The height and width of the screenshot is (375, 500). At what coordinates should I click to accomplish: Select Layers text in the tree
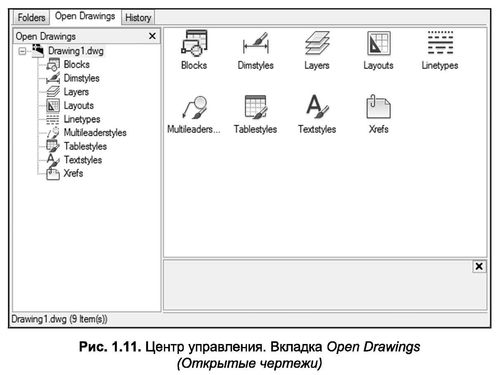[76, 92]
